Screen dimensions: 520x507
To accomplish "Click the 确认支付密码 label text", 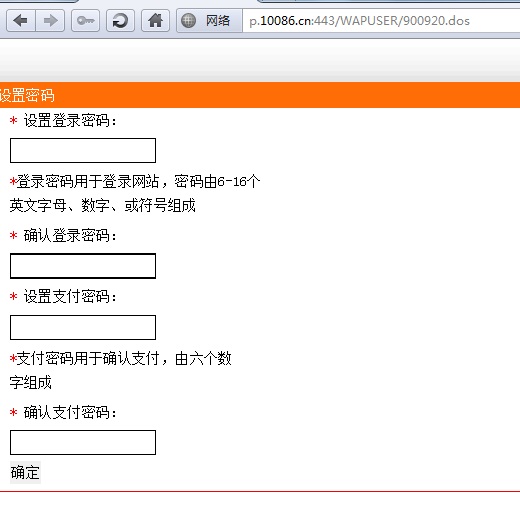I will point(70,412).
